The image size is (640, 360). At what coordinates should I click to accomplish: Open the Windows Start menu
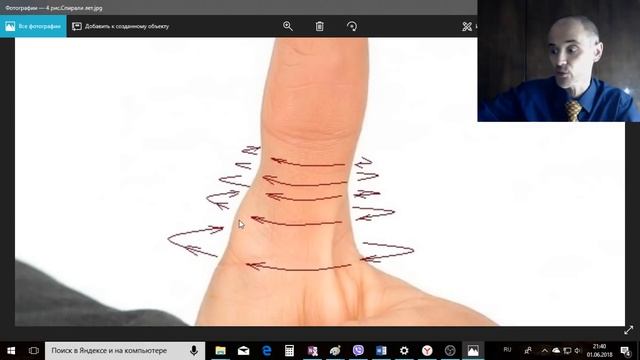click(x=11, y=351)
